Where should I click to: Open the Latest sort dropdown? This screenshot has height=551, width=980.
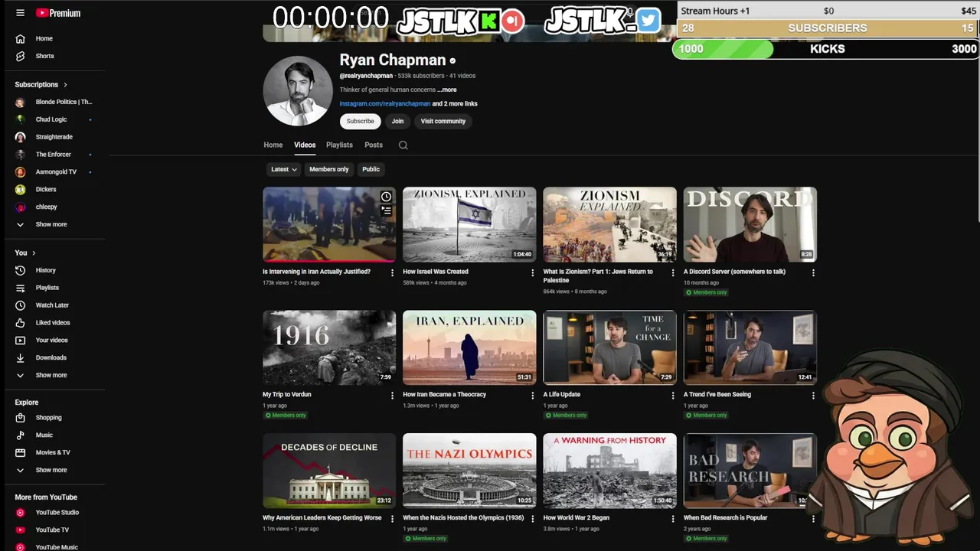283,169
